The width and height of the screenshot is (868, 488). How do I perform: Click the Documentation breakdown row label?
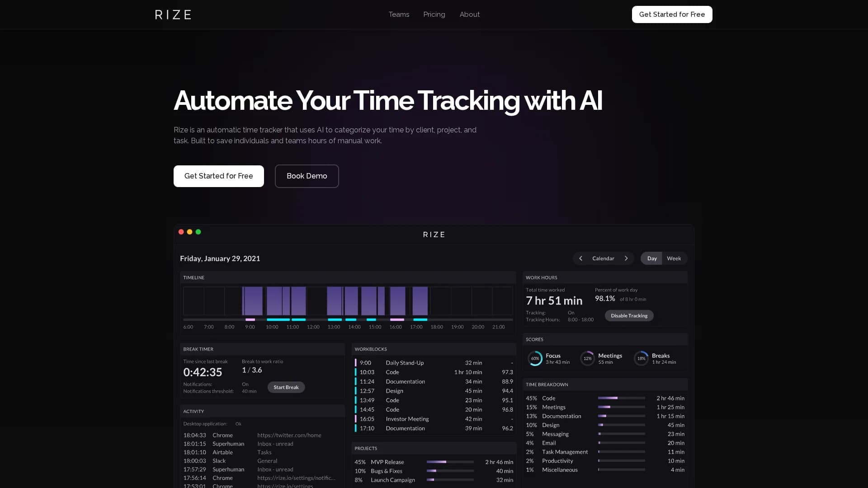[x=561, y=416]
